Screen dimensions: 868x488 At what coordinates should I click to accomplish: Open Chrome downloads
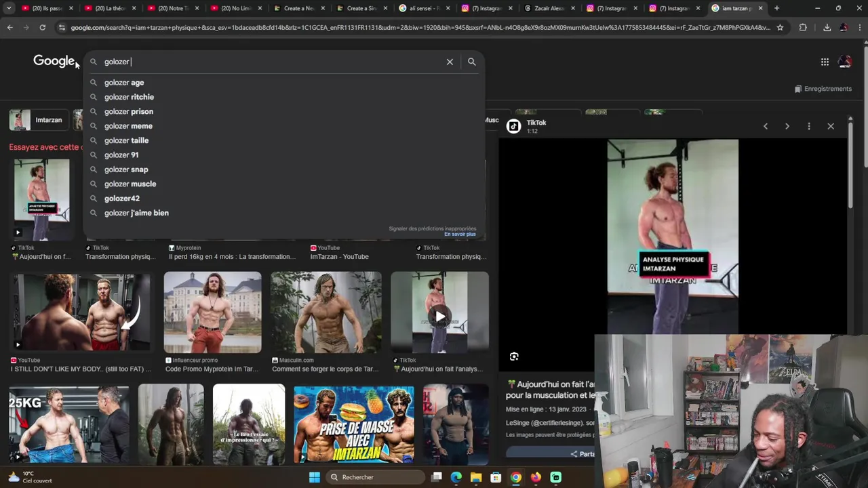click(x=827, y=28)
